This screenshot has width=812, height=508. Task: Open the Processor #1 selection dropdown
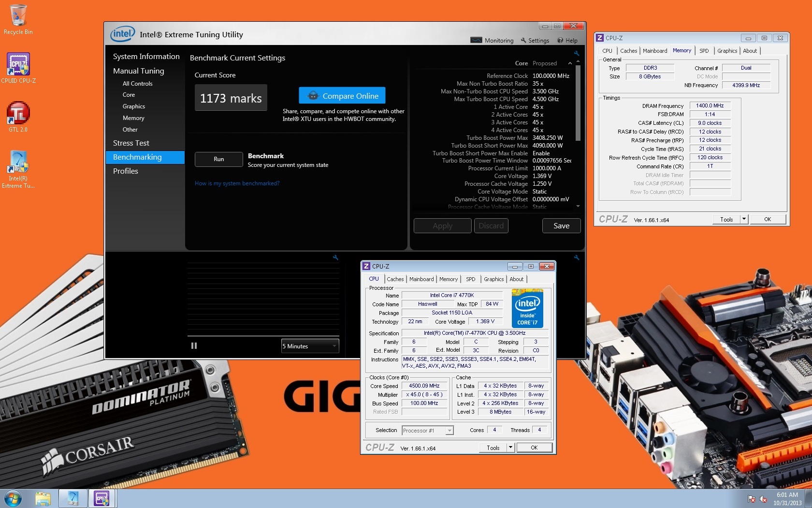(427, 430)
